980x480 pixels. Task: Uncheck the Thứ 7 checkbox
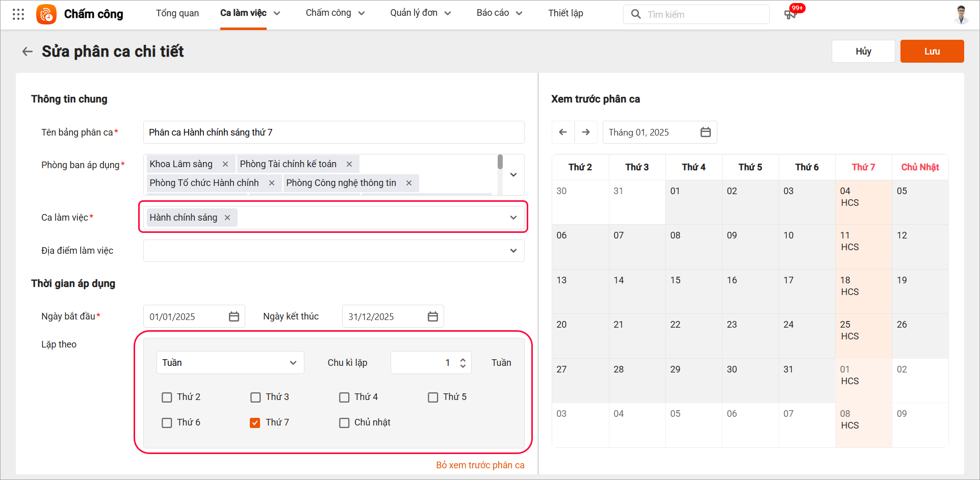click(255, 423)
